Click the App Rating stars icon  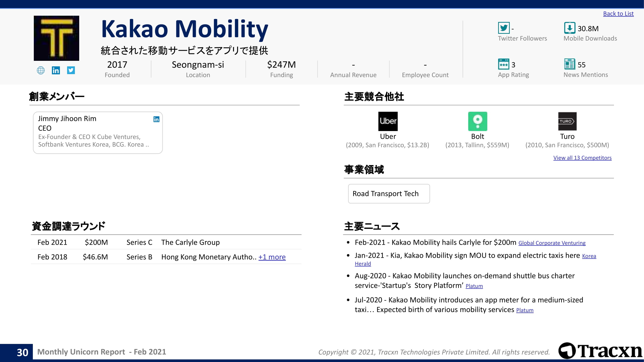pos(503,64)
